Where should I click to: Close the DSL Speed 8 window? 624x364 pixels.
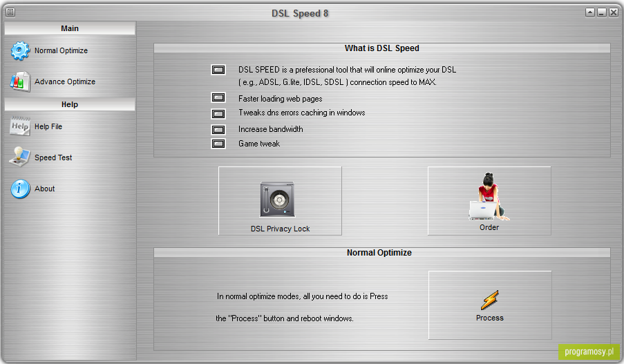(614, 12)
